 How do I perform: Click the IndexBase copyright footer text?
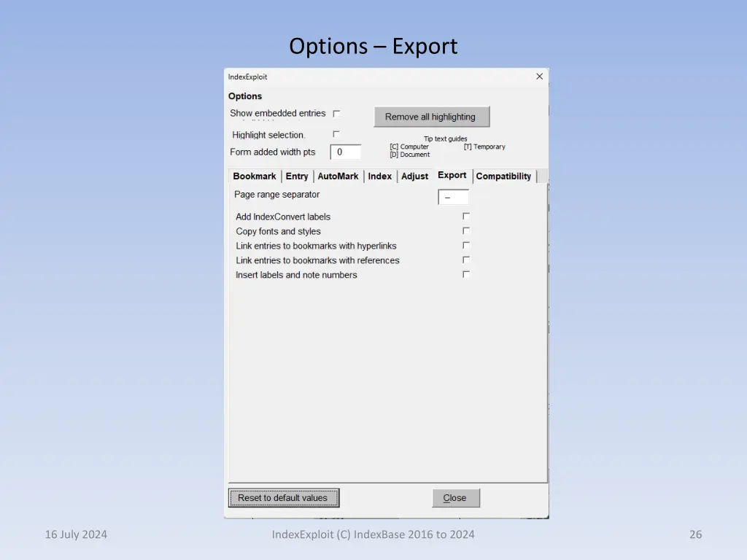(373, 534)
